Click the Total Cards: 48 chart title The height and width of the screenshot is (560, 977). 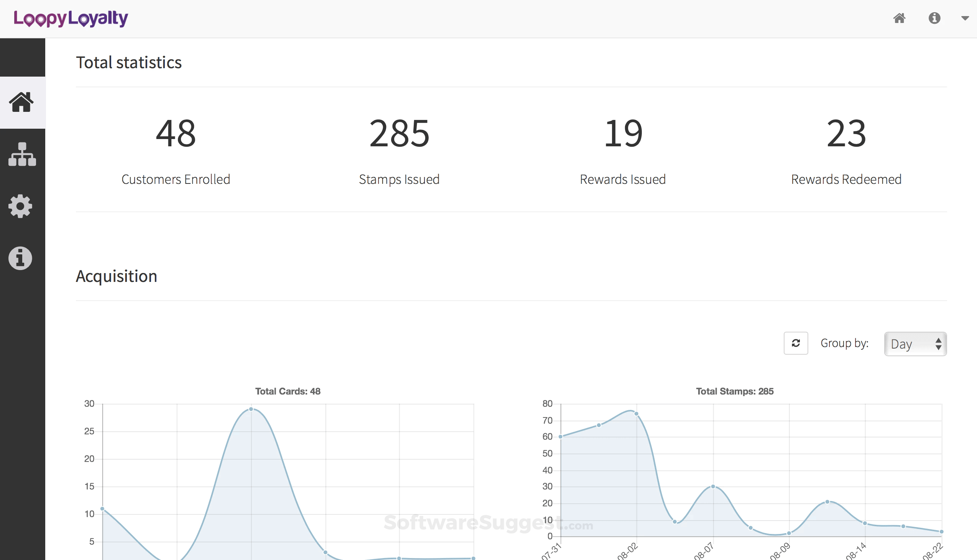tap(288, 391)
